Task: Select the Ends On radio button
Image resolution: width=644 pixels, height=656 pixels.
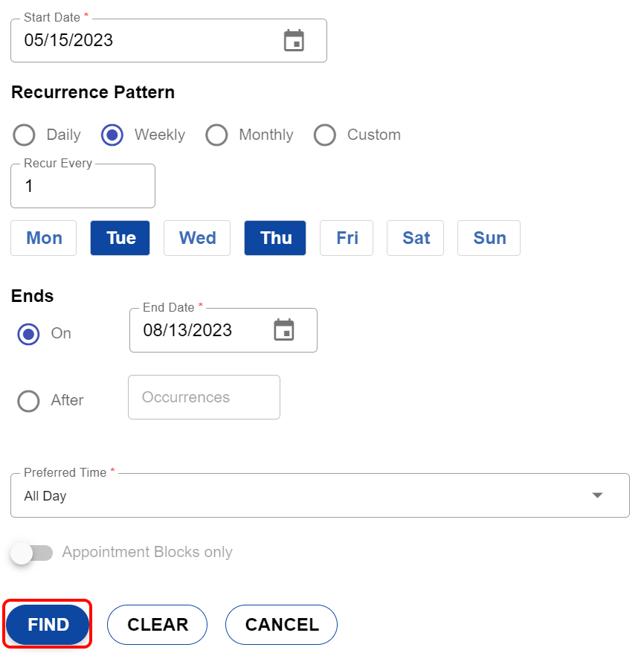Action: [x=29, y=334]
